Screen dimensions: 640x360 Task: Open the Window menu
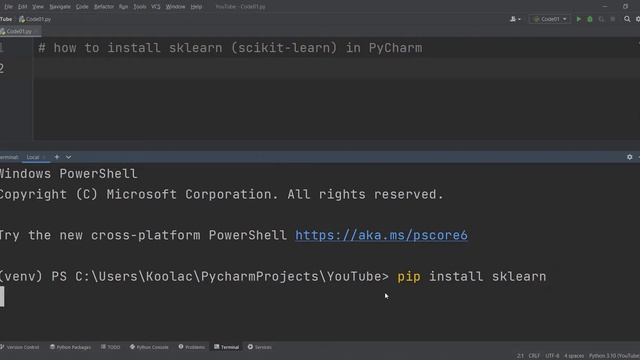(x=175, y=7)
